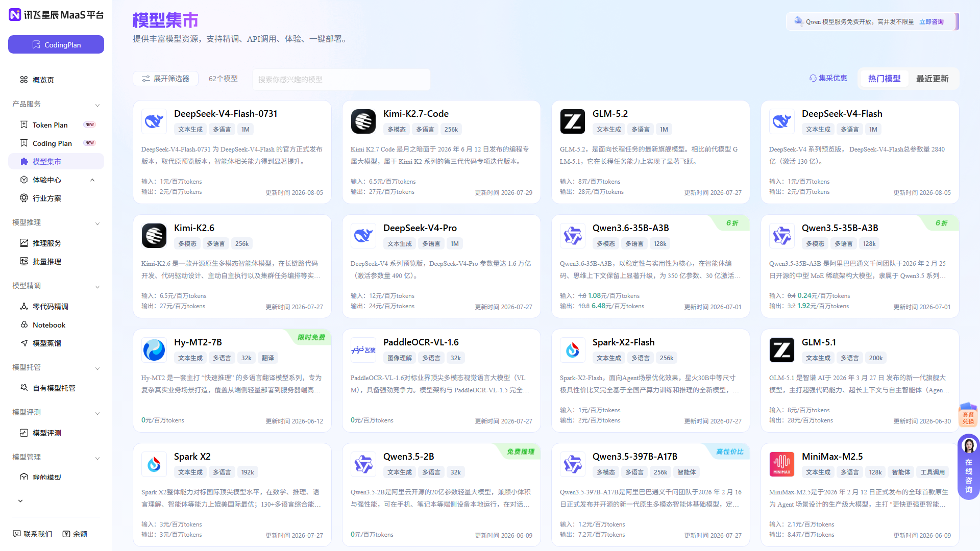Open 余额 balance link
The width and height of the screenshot is (980, 551).
(75, 534)
